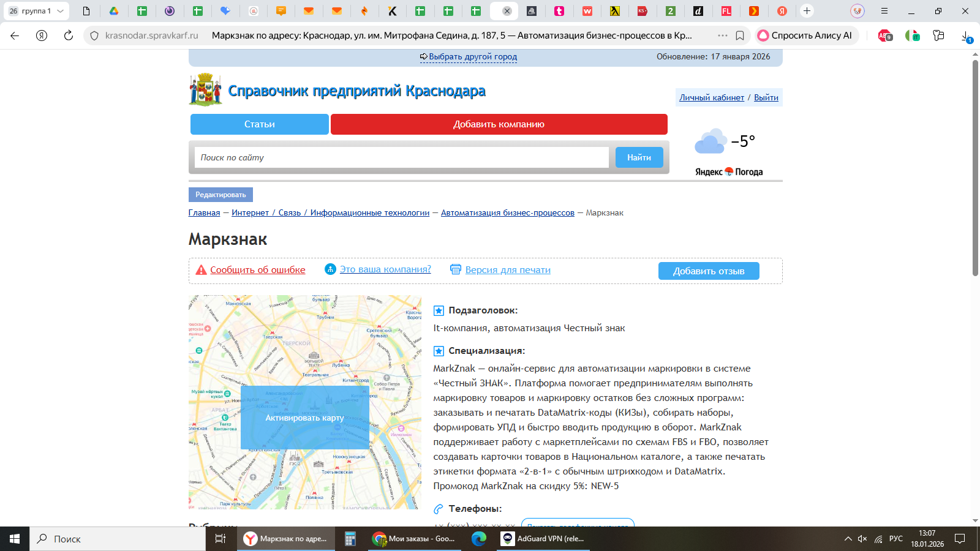Switch to the black K-logo tab

[392, 11]
